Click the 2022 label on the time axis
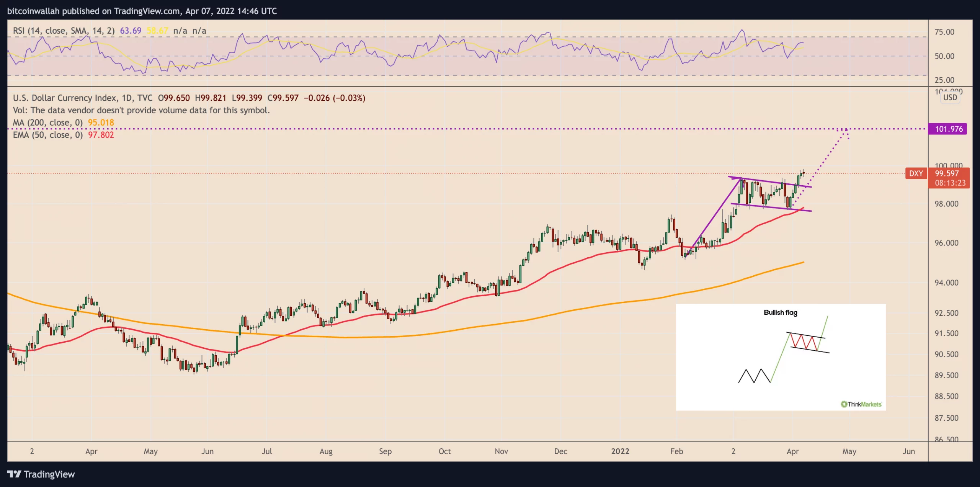 pos(620,451)
